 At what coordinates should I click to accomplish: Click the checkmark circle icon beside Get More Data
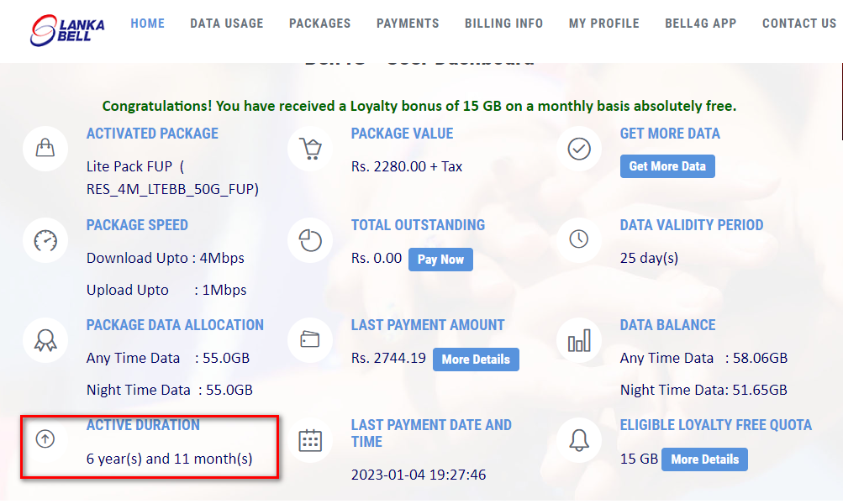click(579, 149)
